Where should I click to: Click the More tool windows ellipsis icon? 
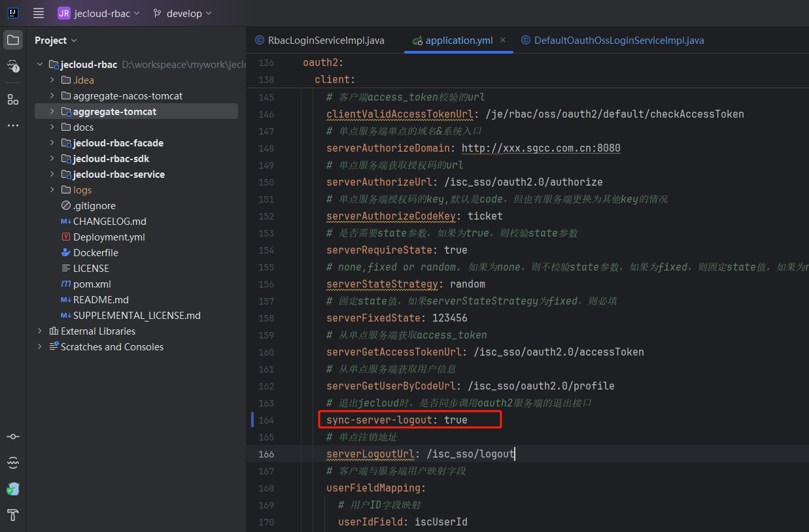pyautogui.click(x=13, y=125)
